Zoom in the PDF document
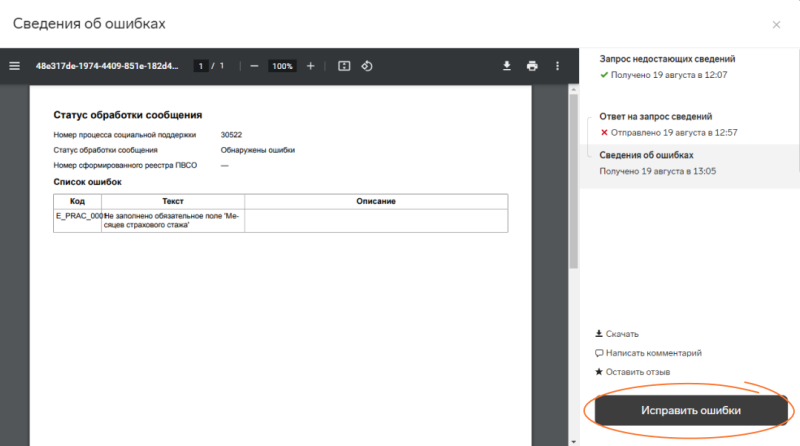800x446 pixels. coord(310,66)
